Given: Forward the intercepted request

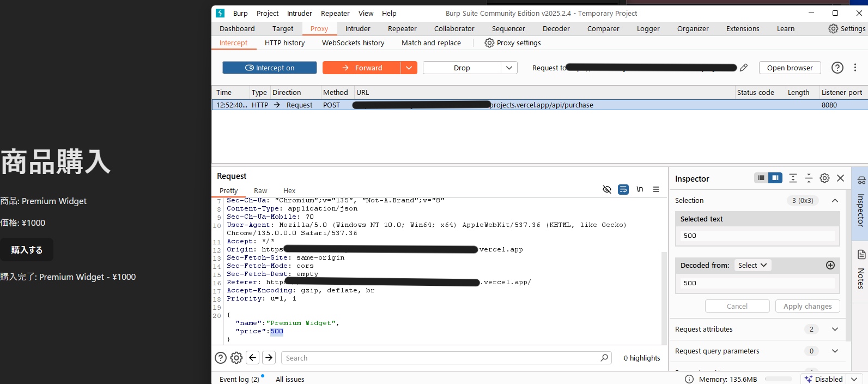Looking at the screenshot, I should [x=362, y=68].
